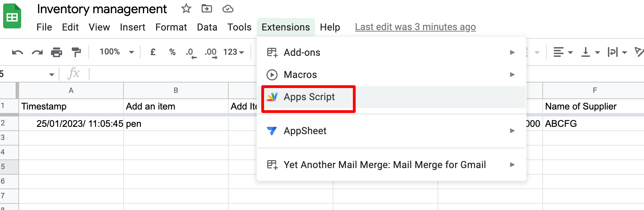Open the 100% zoom dropdown
This screenshot has height=210, width=644.
pos(117,52)
